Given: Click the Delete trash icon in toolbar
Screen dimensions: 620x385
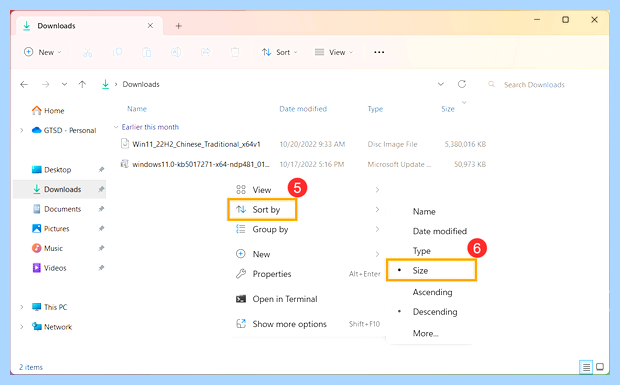Looking at the screenshot, I should 235,52.
